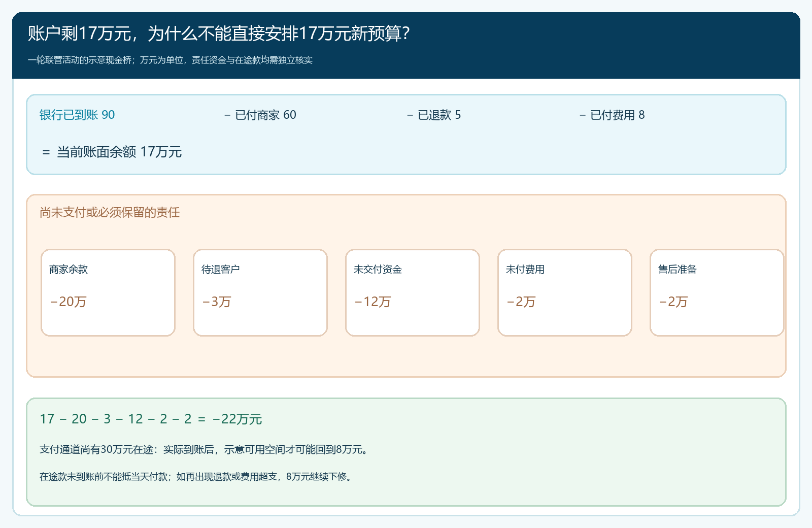Click the −2万 amount under 未付费用
Screen dimensions: 812x528
coord(521,302)
